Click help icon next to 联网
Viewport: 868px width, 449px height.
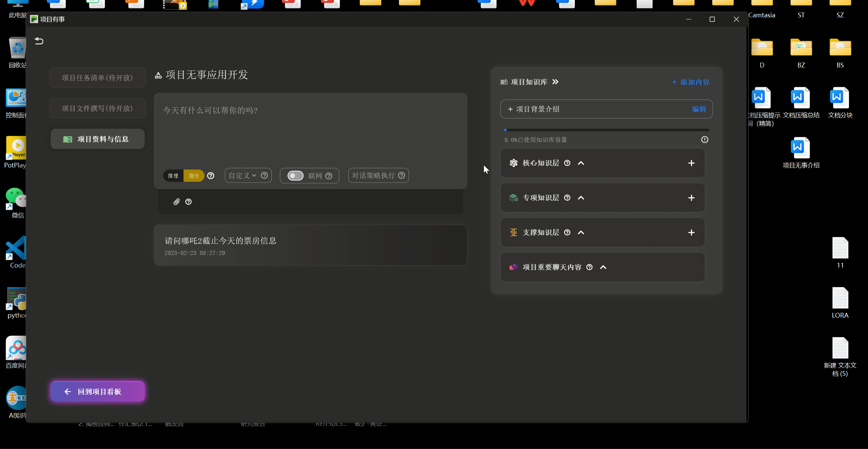(329, 176)
